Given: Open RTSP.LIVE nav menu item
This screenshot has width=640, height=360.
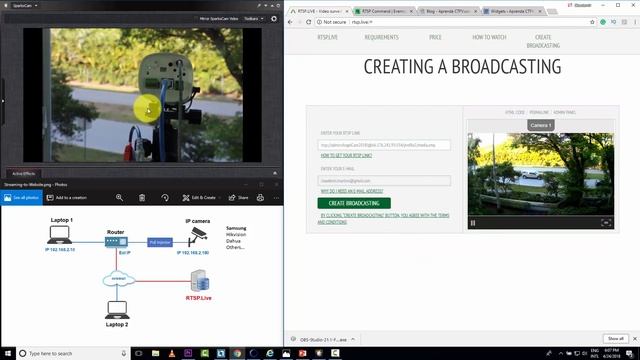Looking at the screenshot, I should pyautogui.click(x=327, y=37).
